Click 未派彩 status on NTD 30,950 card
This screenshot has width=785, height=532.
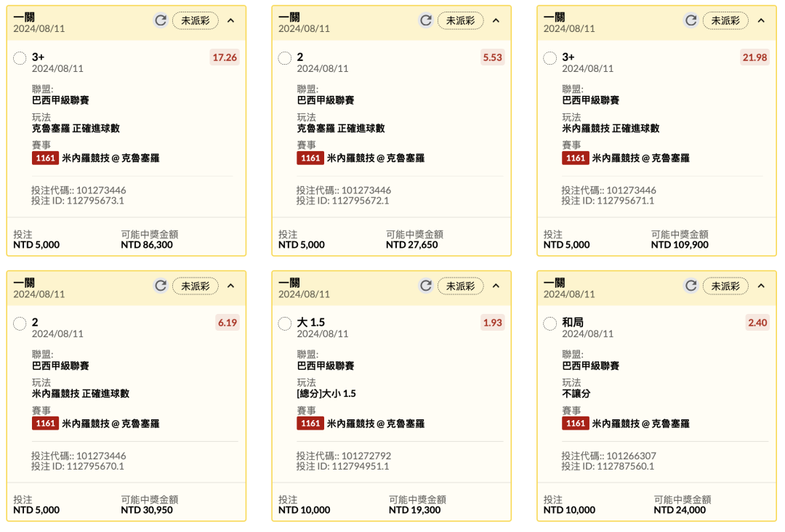click(196, 286)
